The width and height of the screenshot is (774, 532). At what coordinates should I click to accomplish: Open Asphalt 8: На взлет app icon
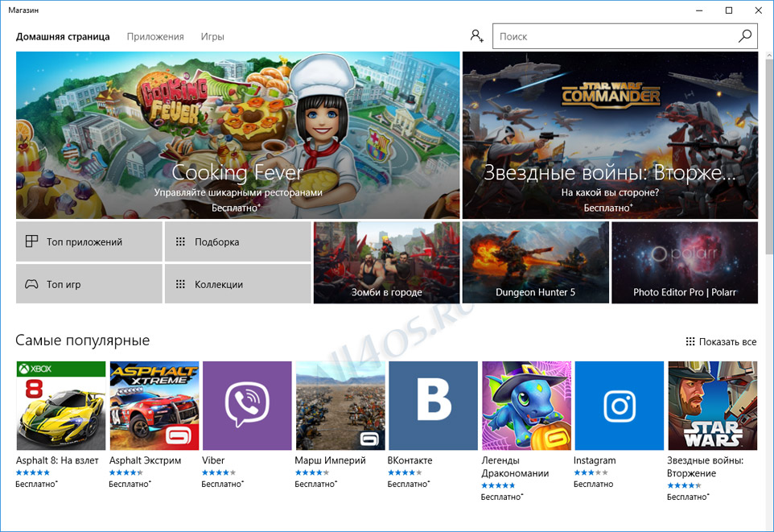[x=61, y=406]
